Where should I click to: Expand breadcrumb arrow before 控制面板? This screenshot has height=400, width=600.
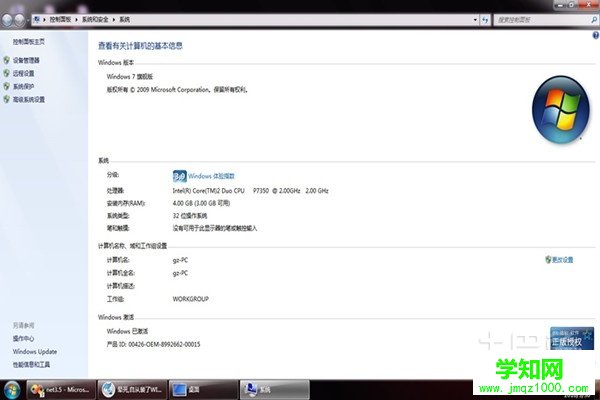pos(44,20)
